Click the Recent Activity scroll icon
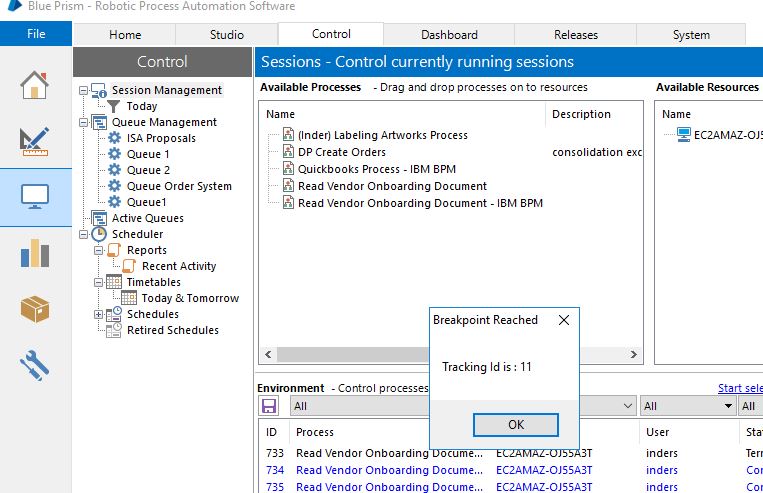 click(x=129, y=266)
